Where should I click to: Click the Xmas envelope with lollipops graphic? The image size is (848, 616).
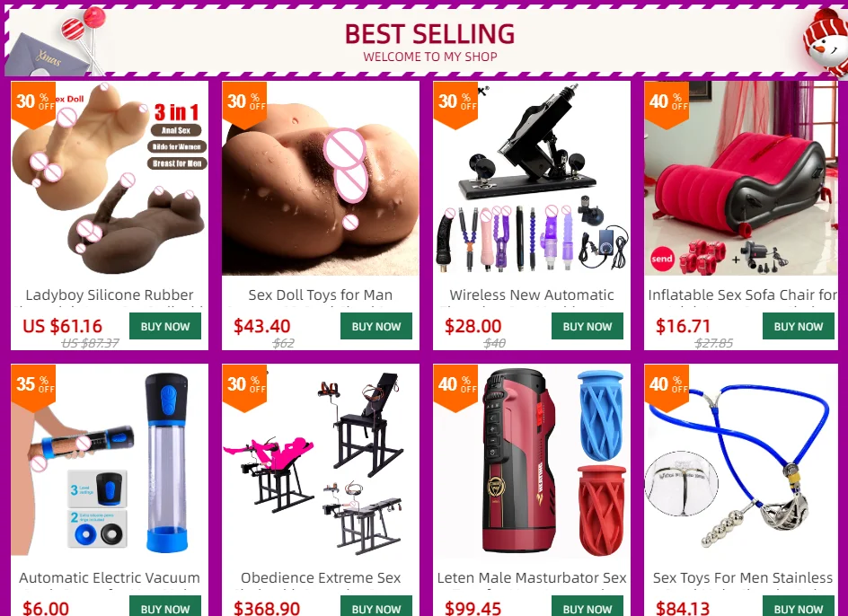pos(57,41)
